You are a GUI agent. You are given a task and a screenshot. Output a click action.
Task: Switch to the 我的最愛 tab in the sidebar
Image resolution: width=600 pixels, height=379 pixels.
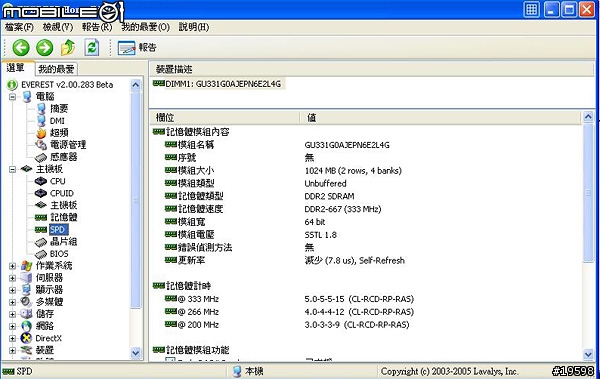(x=56, y=69)
